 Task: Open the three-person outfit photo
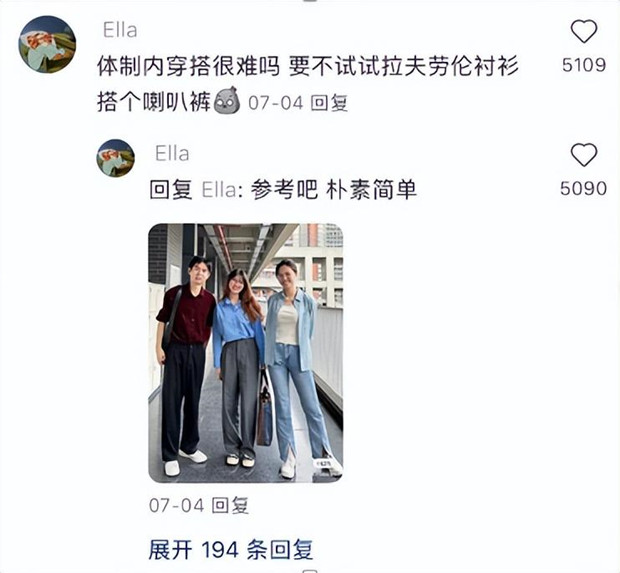pyautogui.click(x=246, y=353)
